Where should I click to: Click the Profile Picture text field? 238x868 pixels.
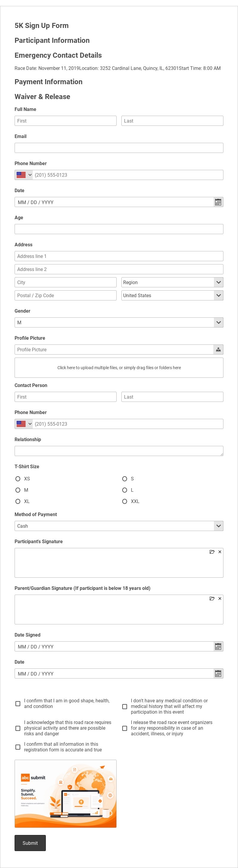(114, 350)
